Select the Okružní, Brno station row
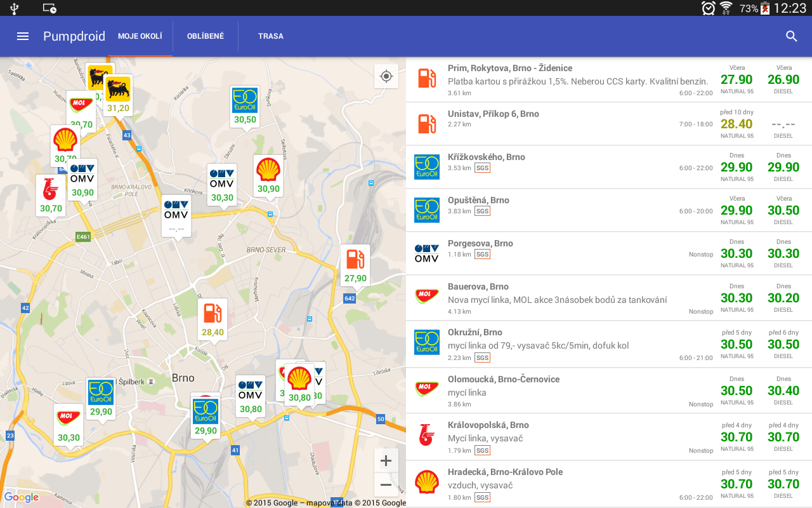This screenshot has height=508, width=812. tap(609, 344)
